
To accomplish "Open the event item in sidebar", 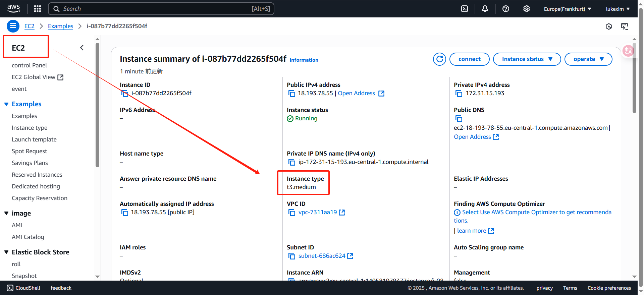I will click(x=19, y=89).
